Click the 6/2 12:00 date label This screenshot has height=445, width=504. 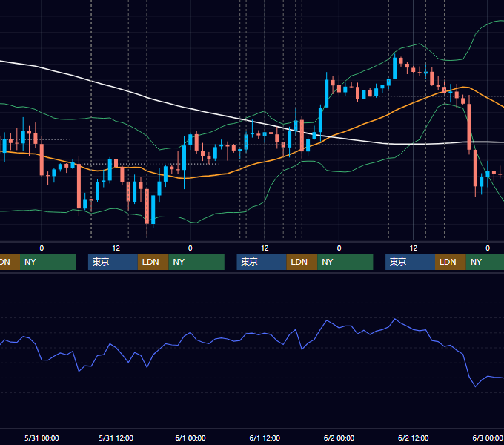[x=414, y=438]
